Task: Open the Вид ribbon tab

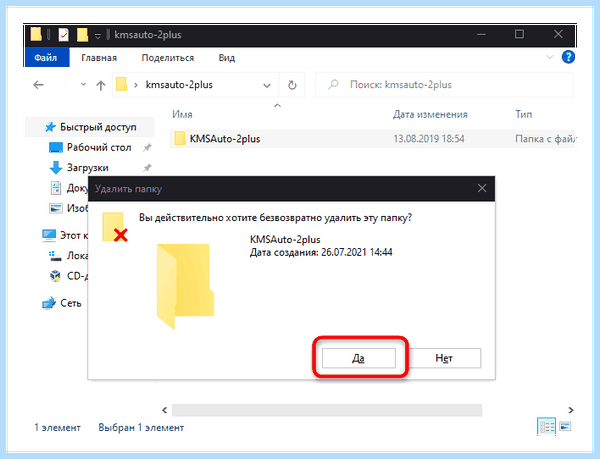Action: click(227, 58)
